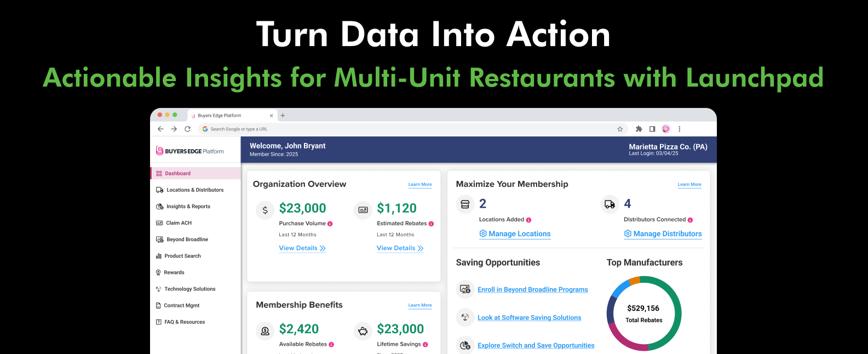Open a new browser tab with plus
This screenshot has height=354, width=868.
coord(283,116)
